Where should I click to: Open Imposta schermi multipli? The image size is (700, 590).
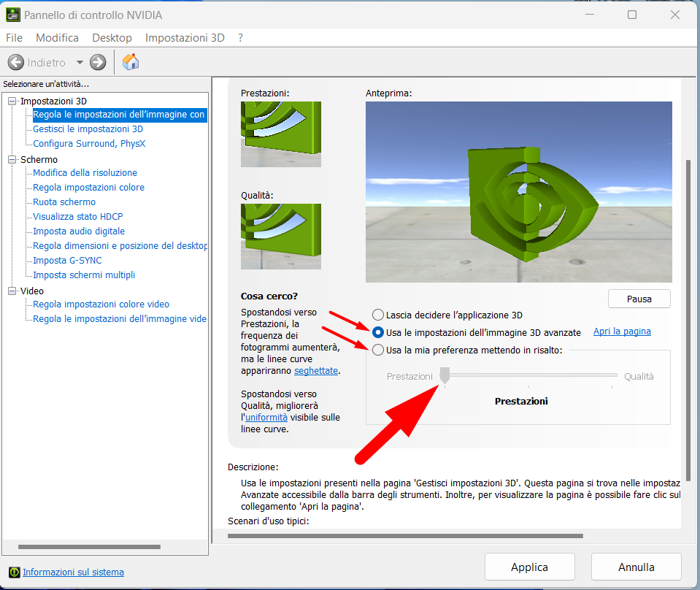pos(84,275)
